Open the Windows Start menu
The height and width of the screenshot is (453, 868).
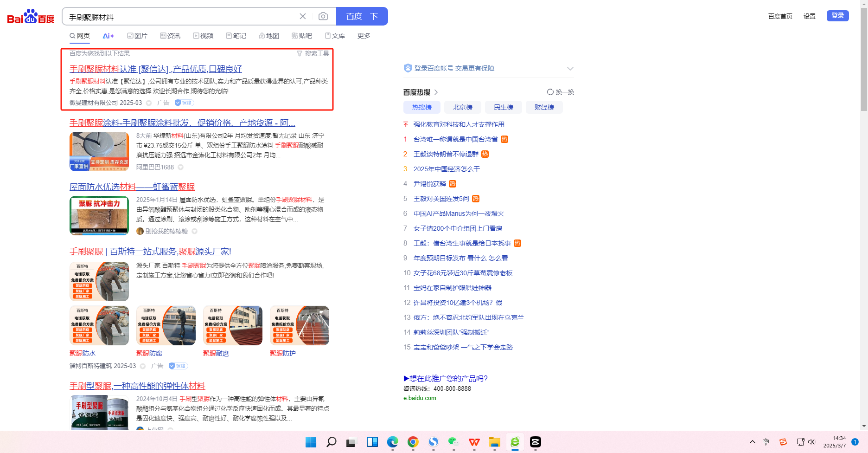[311, 442]
